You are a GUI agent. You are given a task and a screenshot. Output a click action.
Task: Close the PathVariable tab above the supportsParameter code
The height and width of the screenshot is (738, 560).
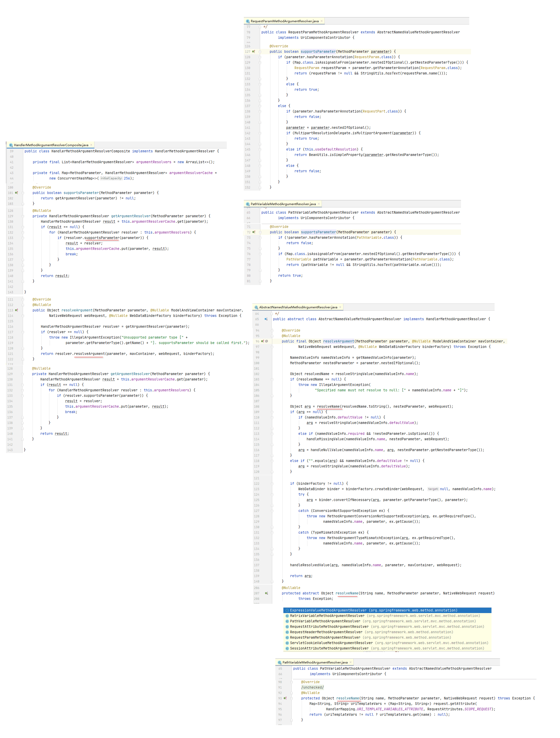(x=319, y=204)
